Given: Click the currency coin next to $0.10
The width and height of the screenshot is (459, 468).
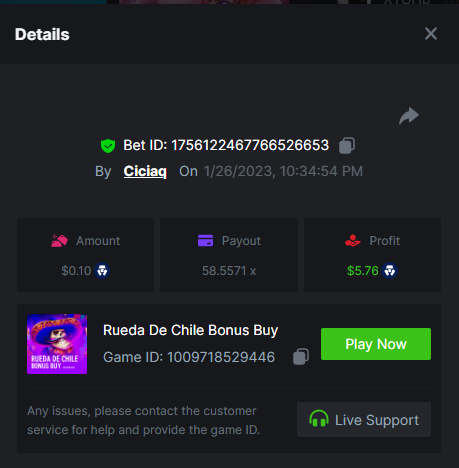Looking at the screenshot, I should (x=102, y=271).
